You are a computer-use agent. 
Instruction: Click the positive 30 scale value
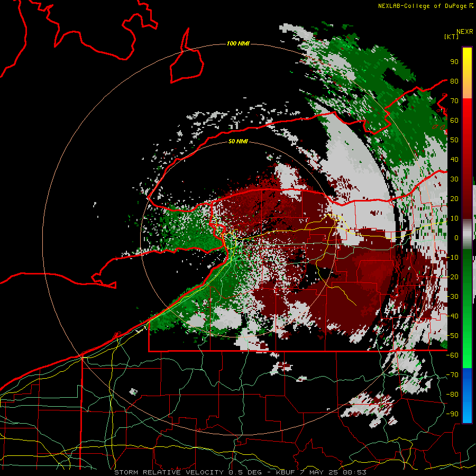454,179
